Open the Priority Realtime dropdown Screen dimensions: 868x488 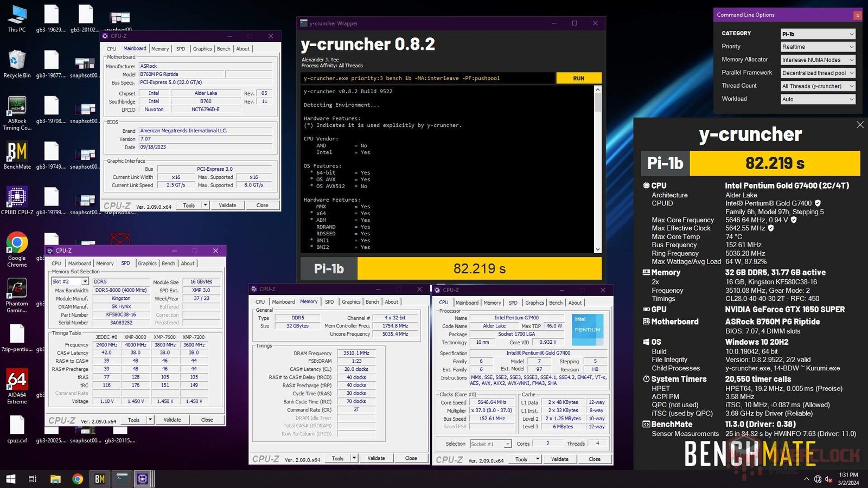coord(818,47)
